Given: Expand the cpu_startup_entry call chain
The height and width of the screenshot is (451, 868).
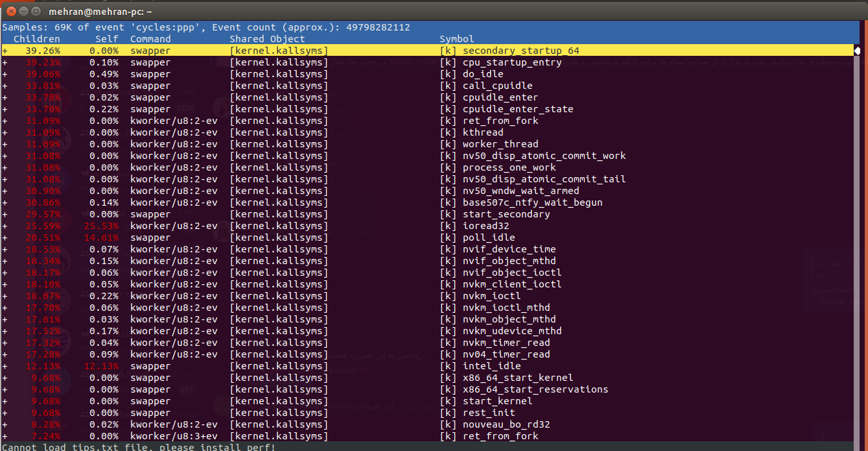Looking at the screenshot, I should tap(5, 62).
